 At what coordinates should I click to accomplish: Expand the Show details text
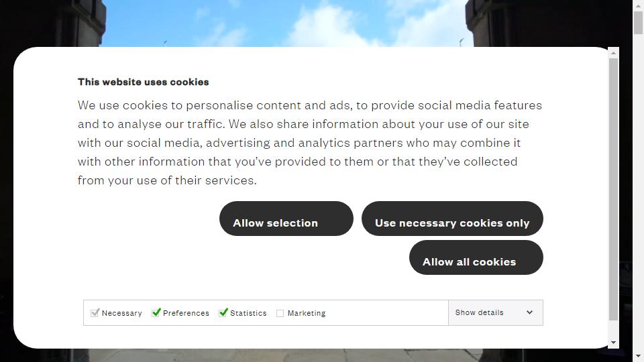479,312
